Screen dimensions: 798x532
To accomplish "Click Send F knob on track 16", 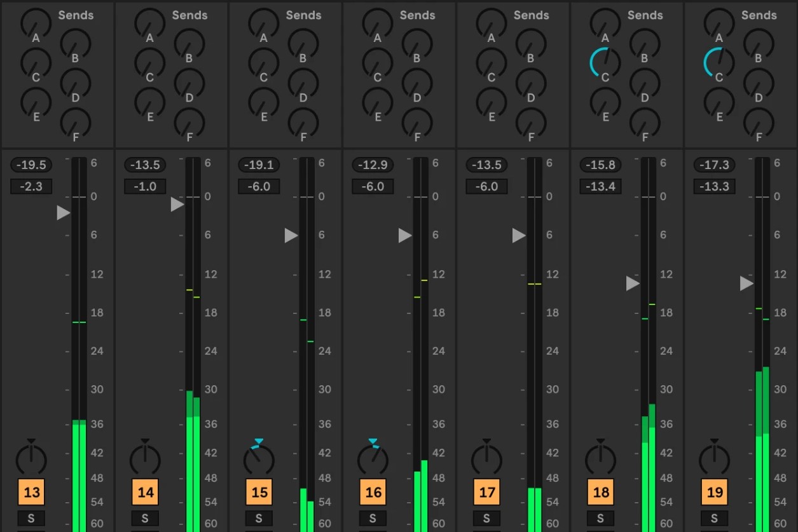I will (x=417, y=122).
